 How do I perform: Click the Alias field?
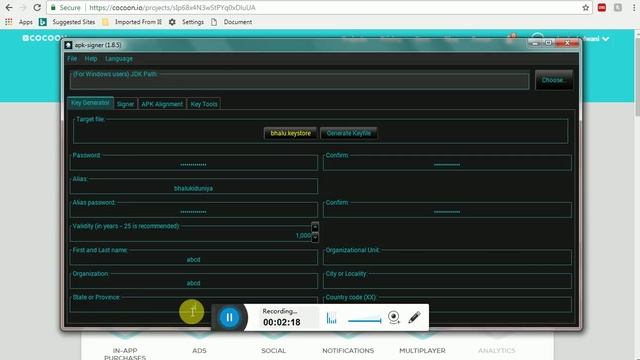tap(193, 188)
